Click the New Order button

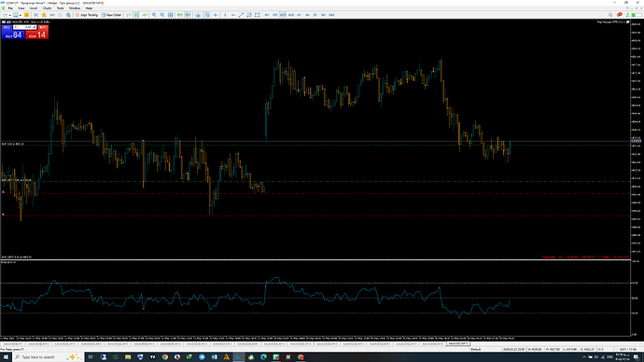(111, 15)
